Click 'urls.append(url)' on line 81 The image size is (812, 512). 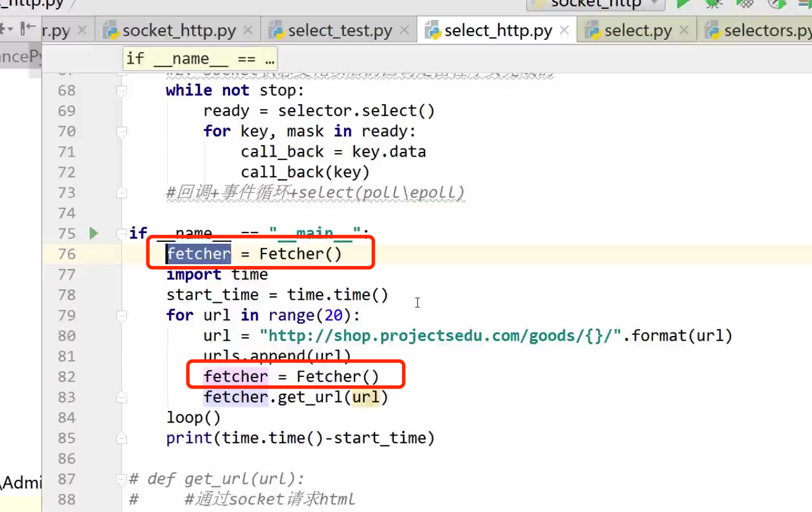(x=277, y=355)
